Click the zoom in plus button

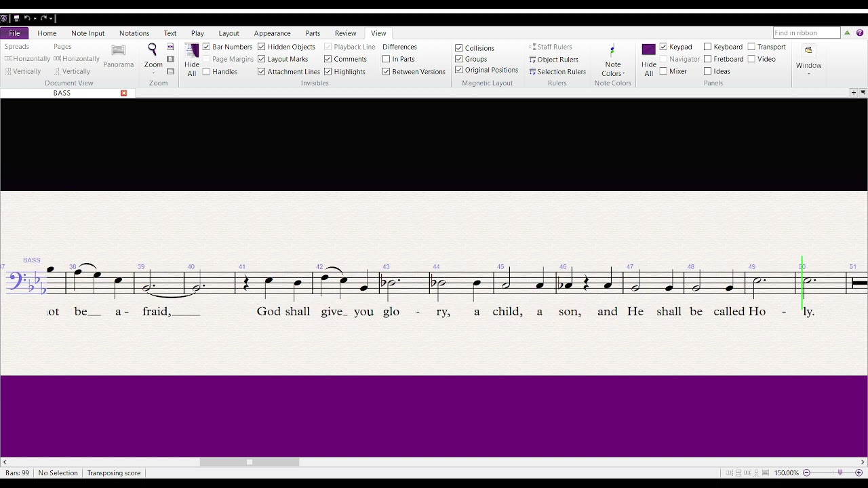click(859, 472)
